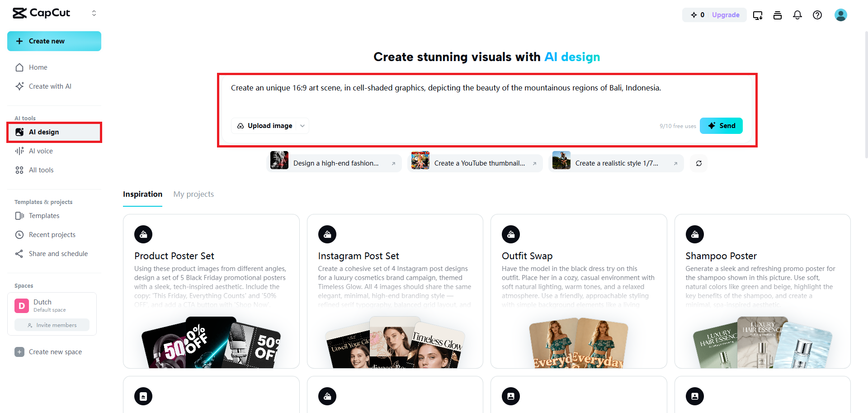Open AI voice tool in sidebar
The width and height of the screenshot is (868, 413).
(x=41, y=151)
